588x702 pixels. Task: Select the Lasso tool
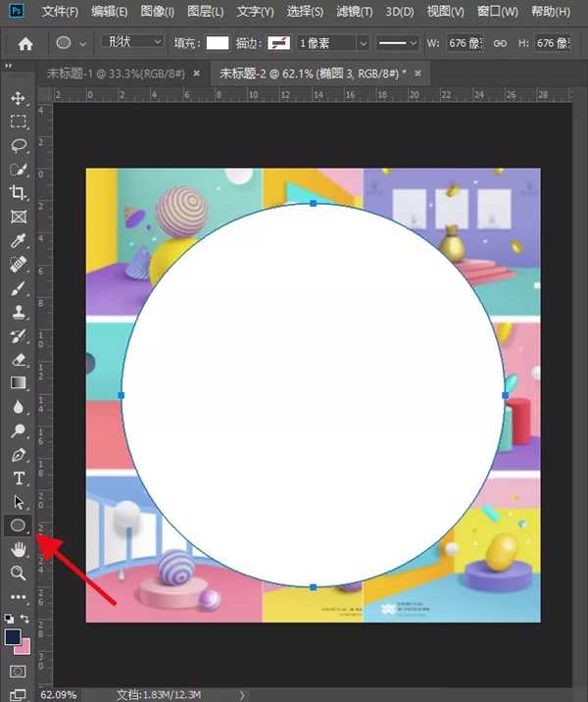point(18,145)
